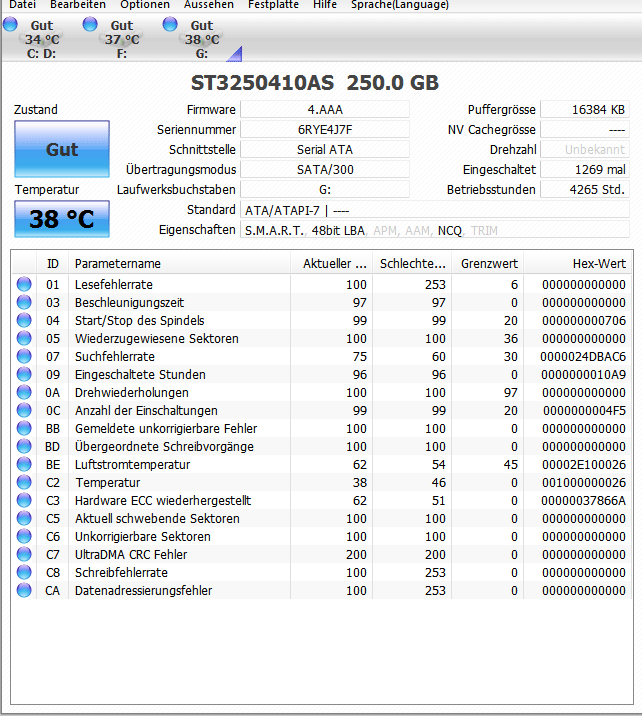Click status icon of Lesefehlerrate row

point(24,284)
